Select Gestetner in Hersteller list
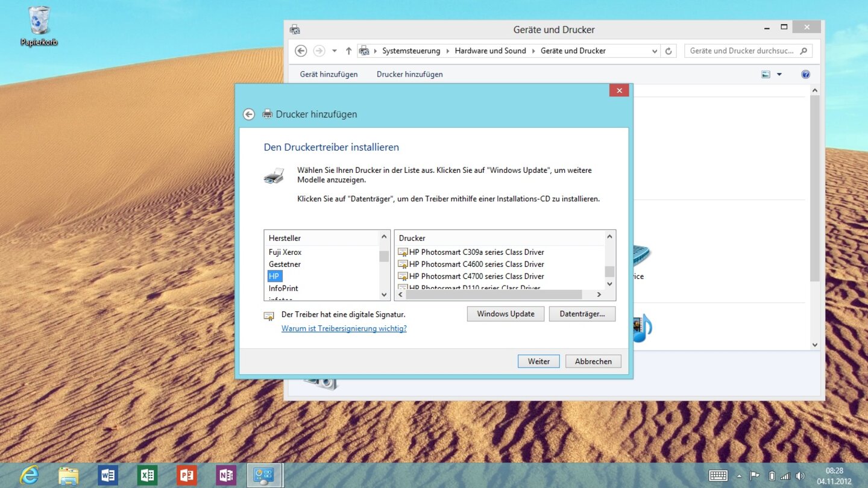 click(285, 264)
